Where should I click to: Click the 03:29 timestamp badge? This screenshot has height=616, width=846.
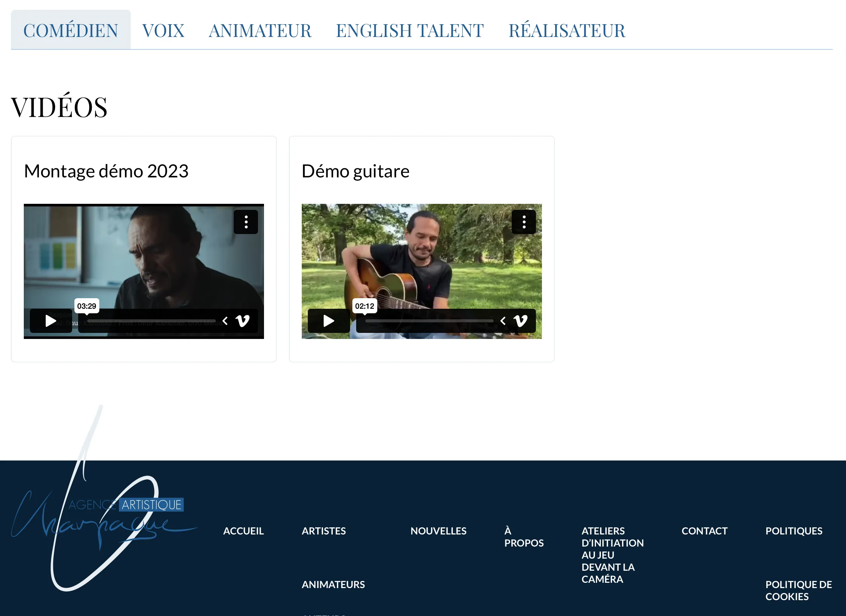pos(86,306)
